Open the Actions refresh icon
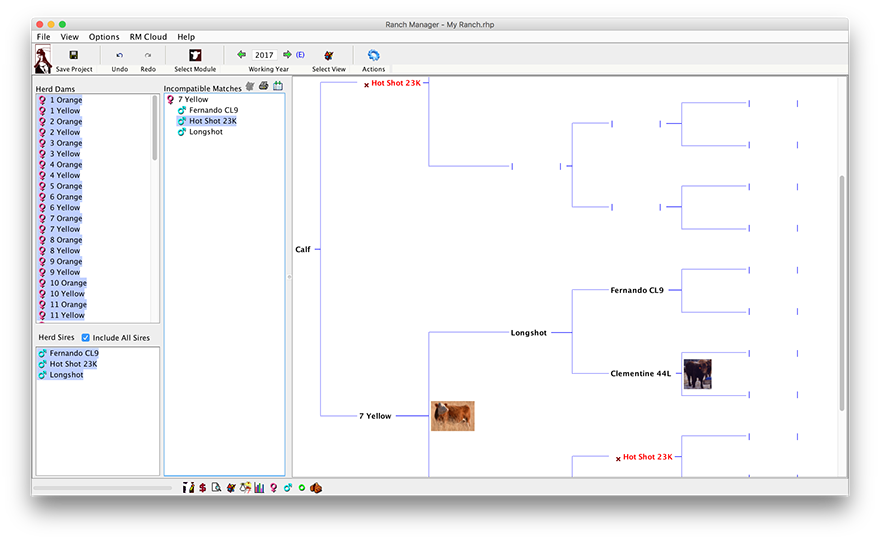The width and height of the screenshot is (880, 541). [373, 55]
